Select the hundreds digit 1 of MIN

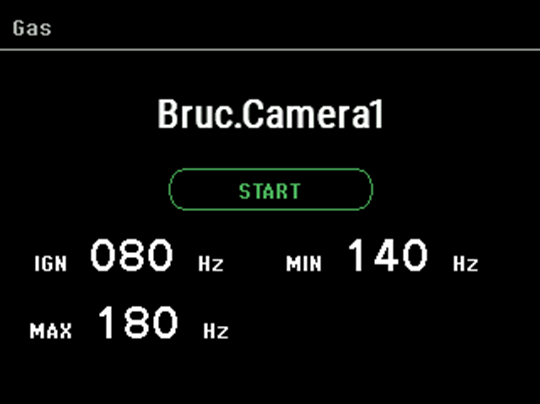(x=356, y=255)
